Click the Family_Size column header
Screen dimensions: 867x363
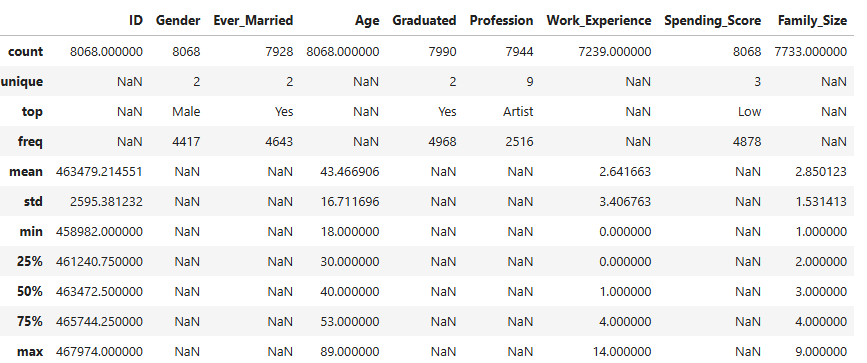pyautogui.click(x=812, y=21)
